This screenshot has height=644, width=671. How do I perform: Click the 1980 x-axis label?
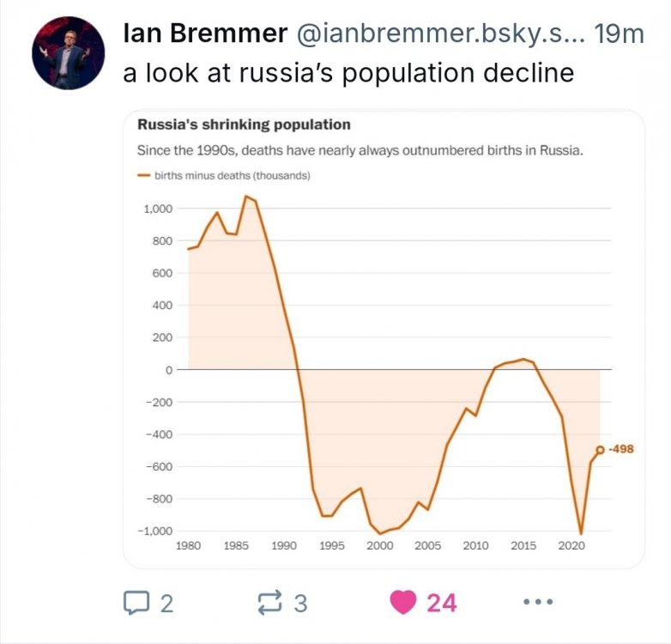pos(188,546)
